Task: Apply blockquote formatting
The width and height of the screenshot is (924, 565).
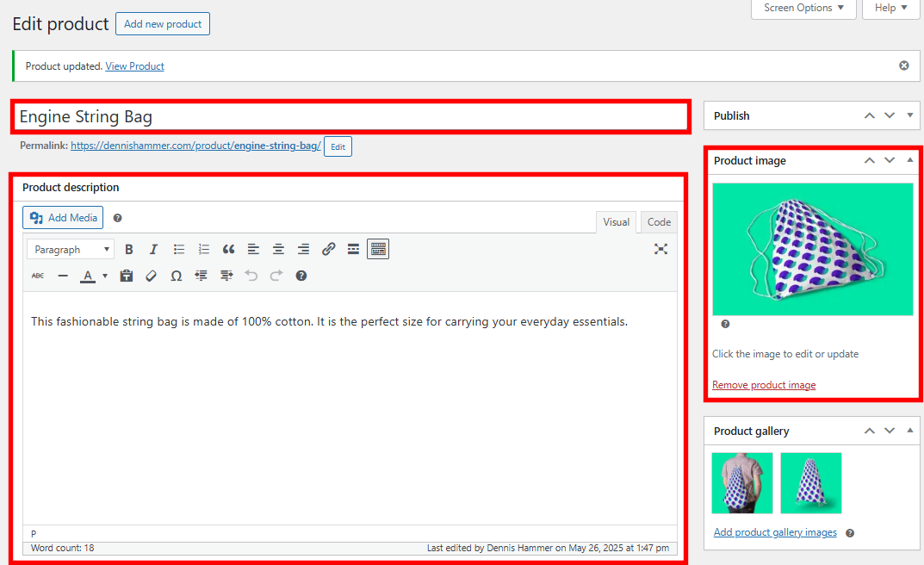Action: [x=228, y=249]
